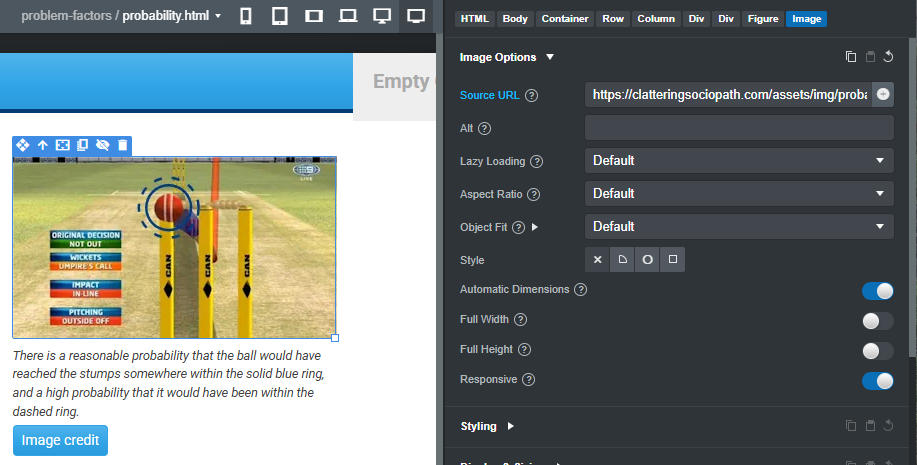Image resolution: width=917 pixels, height=465 pixels.
Task: Expand the Styling section
Action: tap(487, 426)
